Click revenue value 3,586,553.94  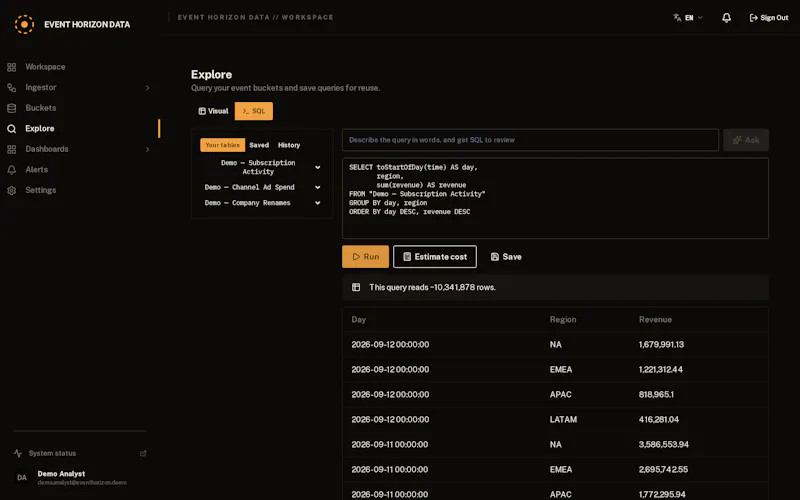[664, 444]
